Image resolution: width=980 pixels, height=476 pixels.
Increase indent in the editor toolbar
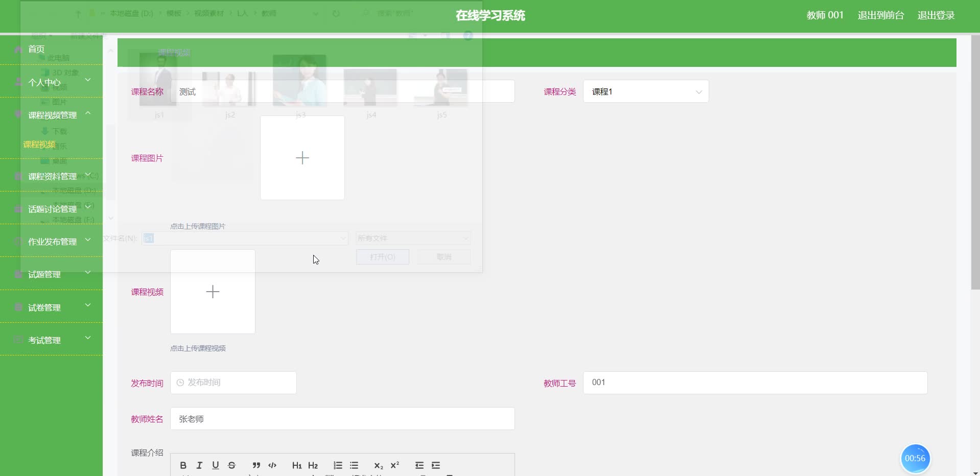pyautogui.click(x=436, y=465)
